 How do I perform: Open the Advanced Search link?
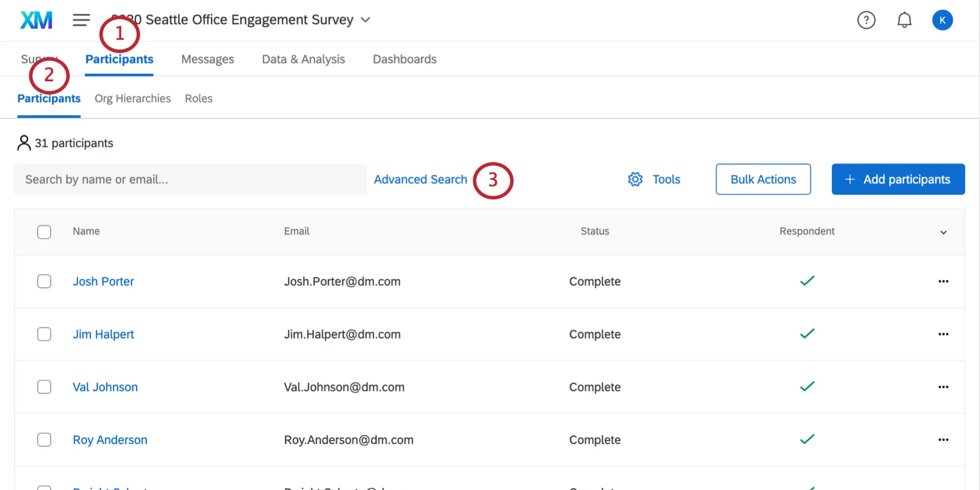coord(420,179)
